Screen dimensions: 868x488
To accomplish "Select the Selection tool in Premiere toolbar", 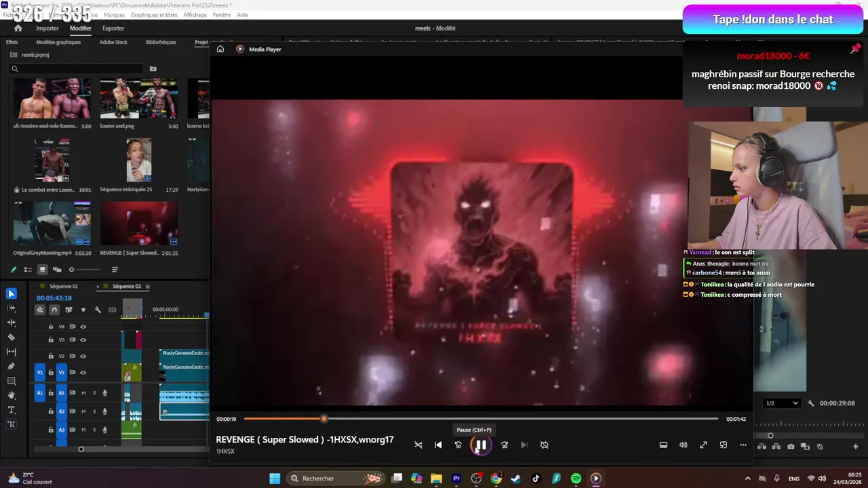I will pos(12,293).
